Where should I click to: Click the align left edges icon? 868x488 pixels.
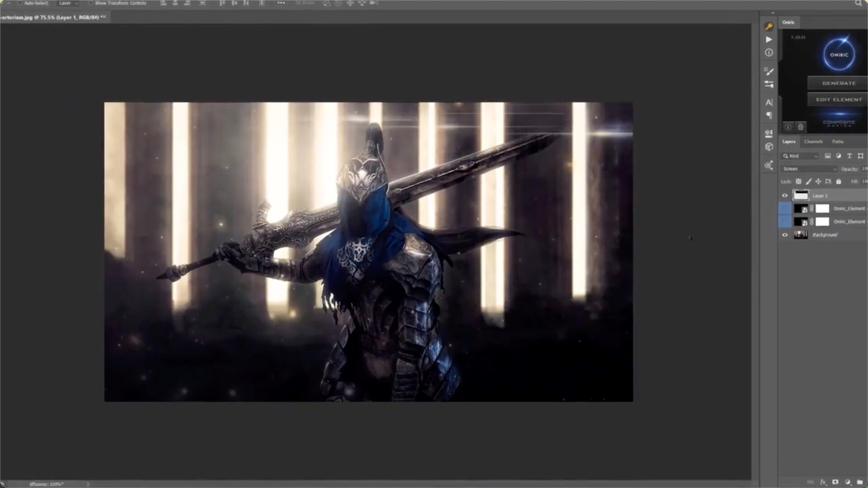pos(164,3)
